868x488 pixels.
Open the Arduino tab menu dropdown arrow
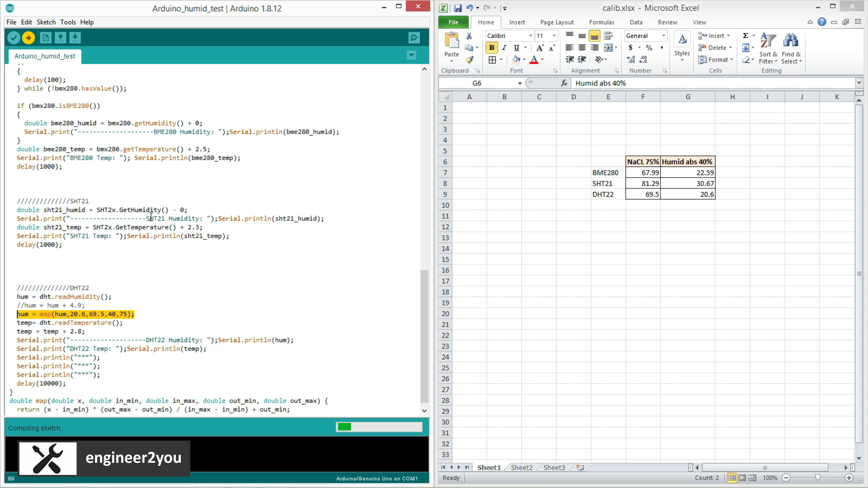pyautogui.click(x=411, y=55)
